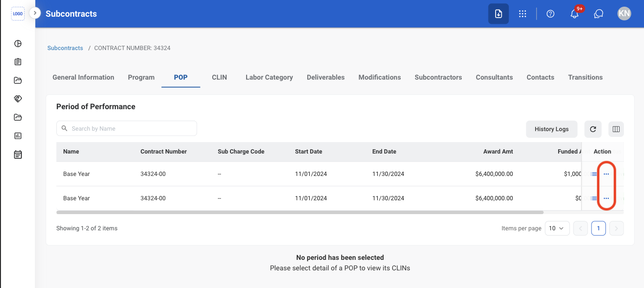The width and height of the screenshot is (644, 288).
Task: Open the more actions menu for the first Base Year row
Action: point(606,174)
